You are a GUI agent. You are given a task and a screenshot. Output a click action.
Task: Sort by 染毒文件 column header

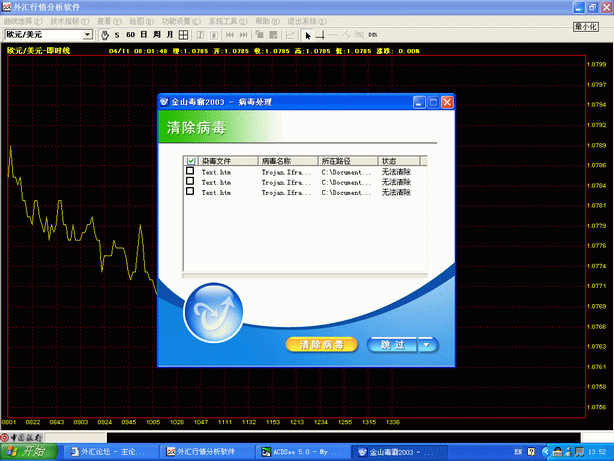[x=228, y=161]
